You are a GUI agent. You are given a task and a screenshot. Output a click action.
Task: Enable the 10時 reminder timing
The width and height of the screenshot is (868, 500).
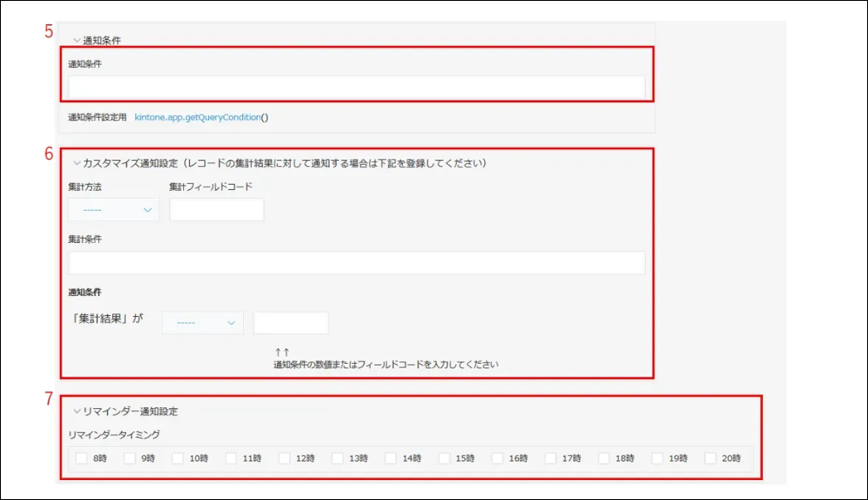pyautogui.click(x=178, y=458)
